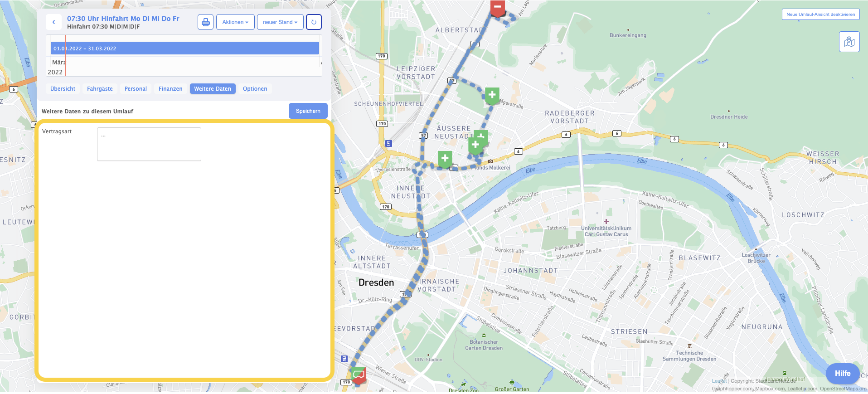Select the vehicle start marker on the map
Viewport: 868px width, 394px height.
tap(359, 375)
